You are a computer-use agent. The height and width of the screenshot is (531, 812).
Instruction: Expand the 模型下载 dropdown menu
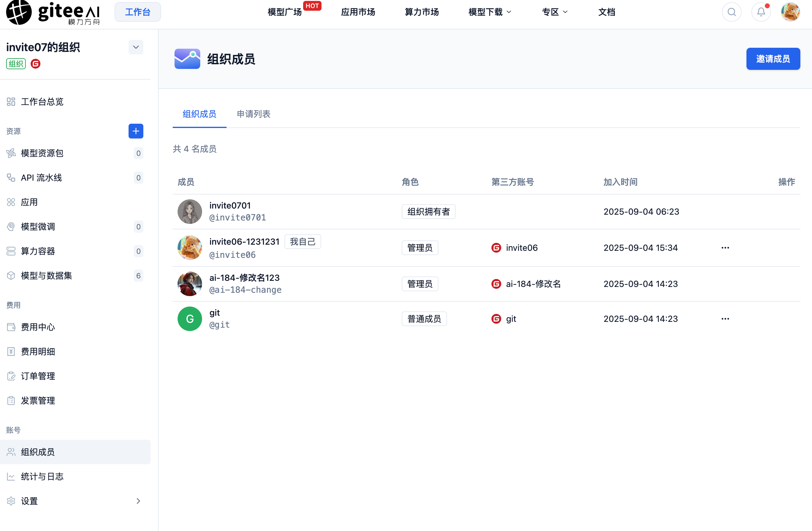tap(490, 12)
